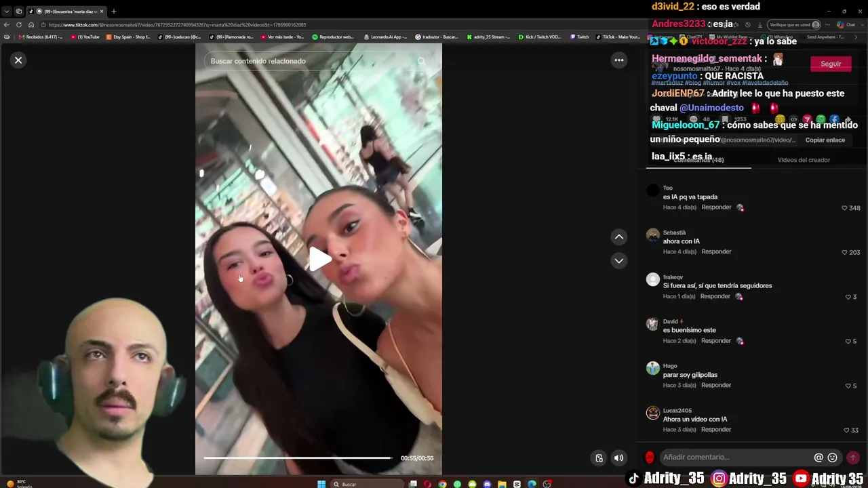The image size is (868, 488).
Task: Open the floating mini player
Action: [x=599, y=458]
